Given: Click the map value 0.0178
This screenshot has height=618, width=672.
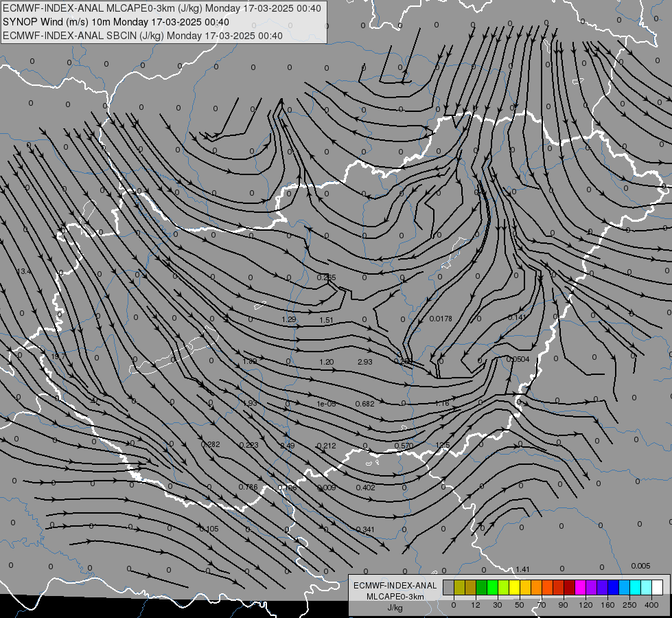Looking at the screenshot, I should [441, 319].
